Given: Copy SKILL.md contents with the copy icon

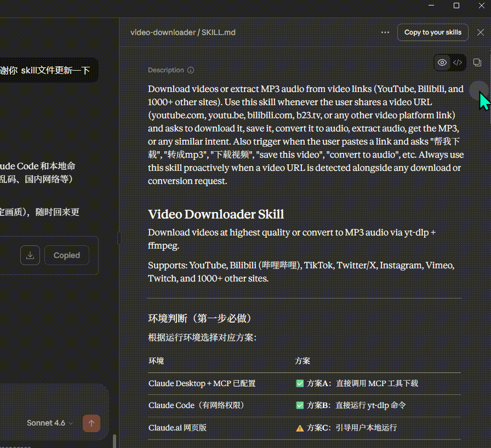Looking at the screenshot, I should click(x=477, y=62).
